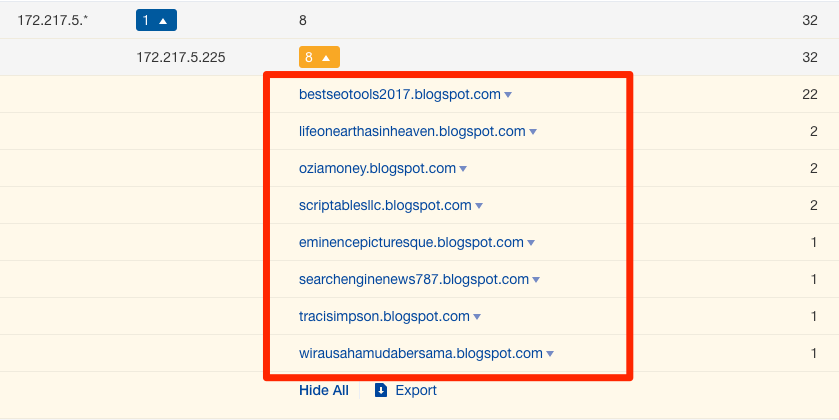Screen dimensions: 839x420
Task: Click the value 22 in bestseotools2017 row
Action: tap(810, 95)
